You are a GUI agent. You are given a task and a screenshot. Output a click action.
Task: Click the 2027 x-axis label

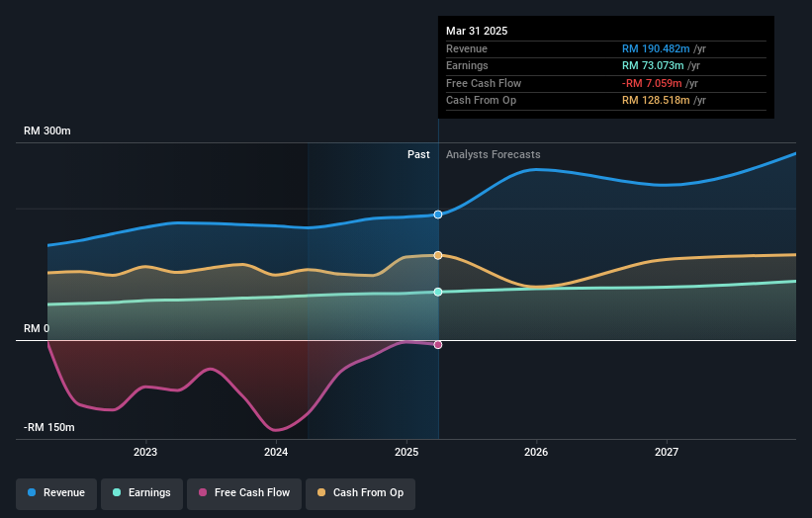pos(667,452)
